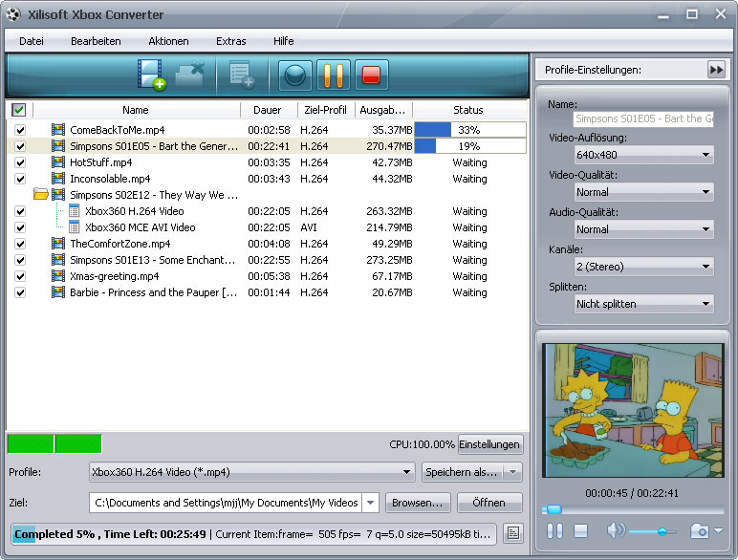Viewport: 738px width, 560px height.
Task: Click the Ziel destination path field
Action: tap(226, 503)
